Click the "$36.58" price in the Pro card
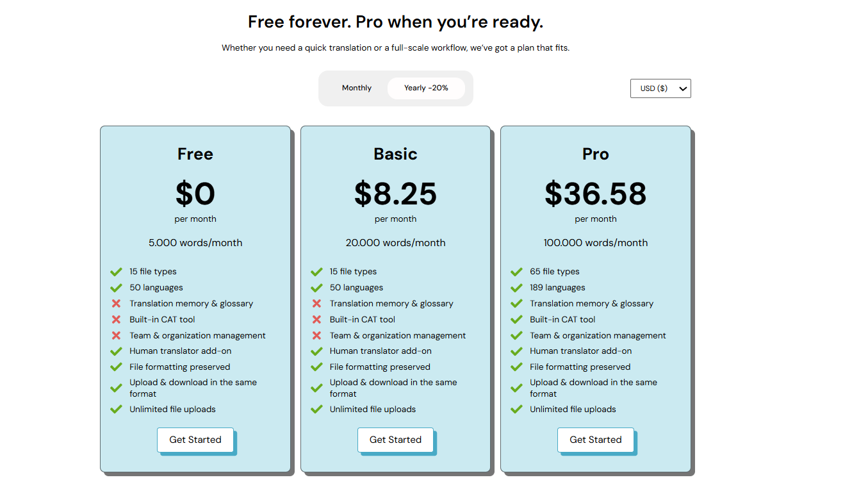868x498 pixels. click(x=595, y=194)
